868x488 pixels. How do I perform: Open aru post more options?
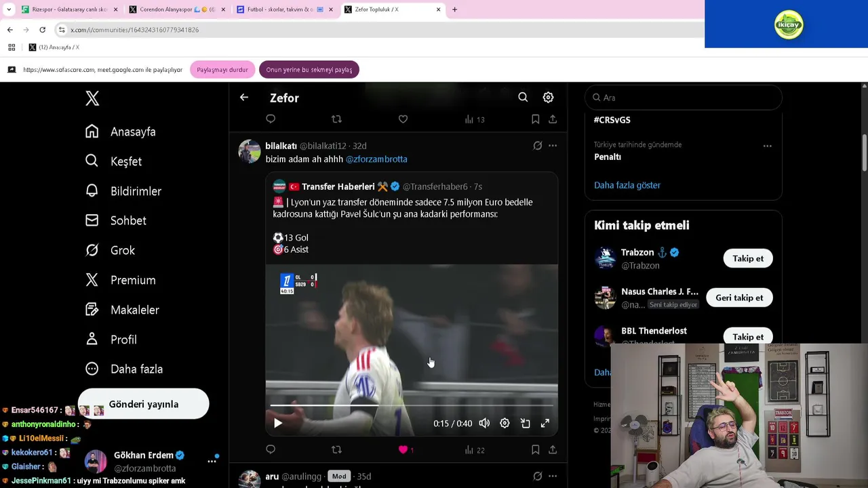tap(553, 476)
